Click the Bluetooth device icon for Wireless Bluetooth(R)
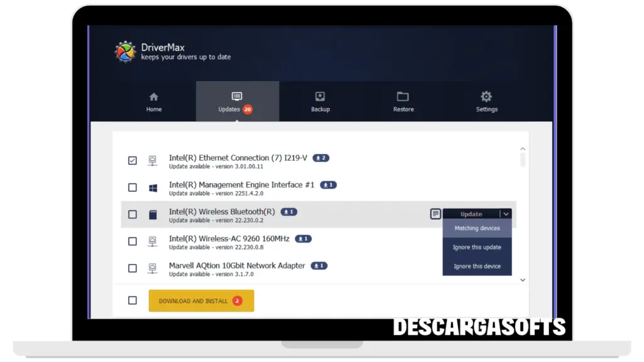 (x=152, y=214)
